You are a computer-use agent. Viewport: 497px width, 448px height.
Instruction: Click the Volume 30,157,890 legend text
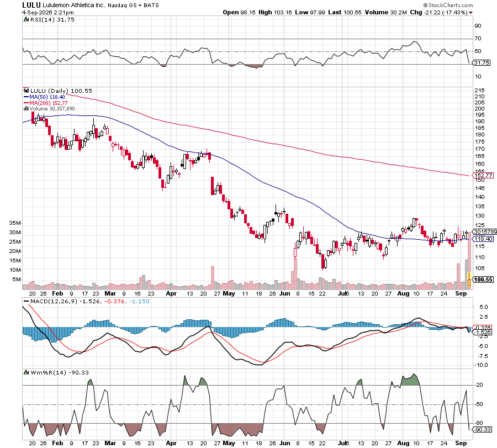[52, 109]
